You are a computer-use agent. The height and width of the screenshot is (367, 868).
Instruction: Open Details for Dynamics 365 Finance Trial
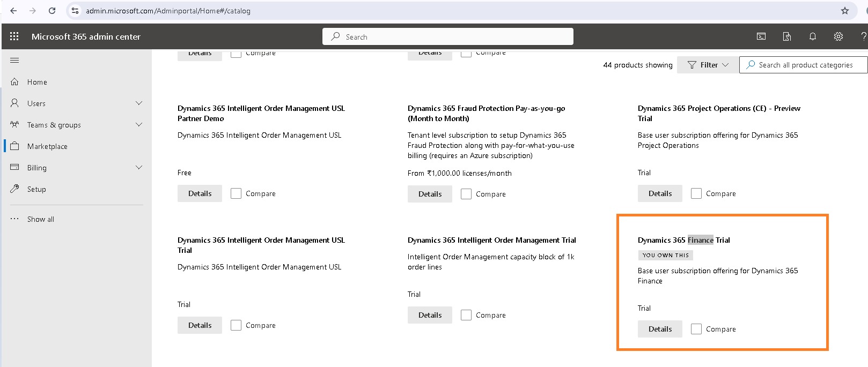tap(660, 329)
